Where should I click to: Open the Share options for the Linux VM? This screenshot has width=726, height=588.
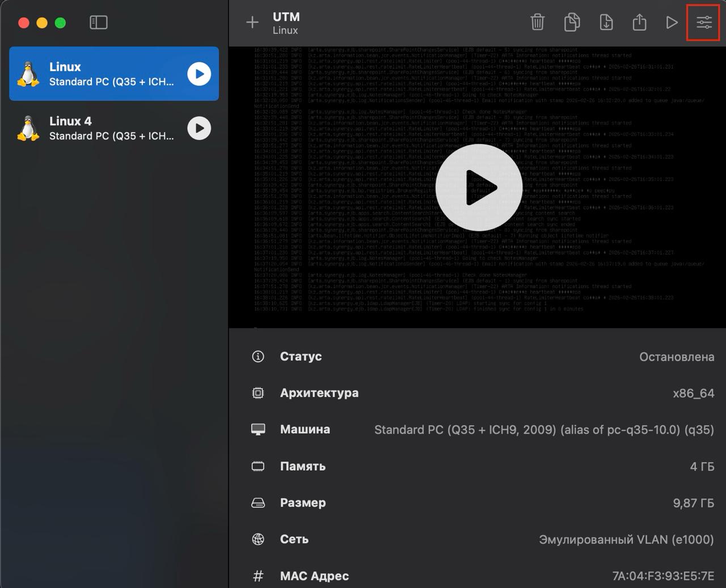click(639, 23)
